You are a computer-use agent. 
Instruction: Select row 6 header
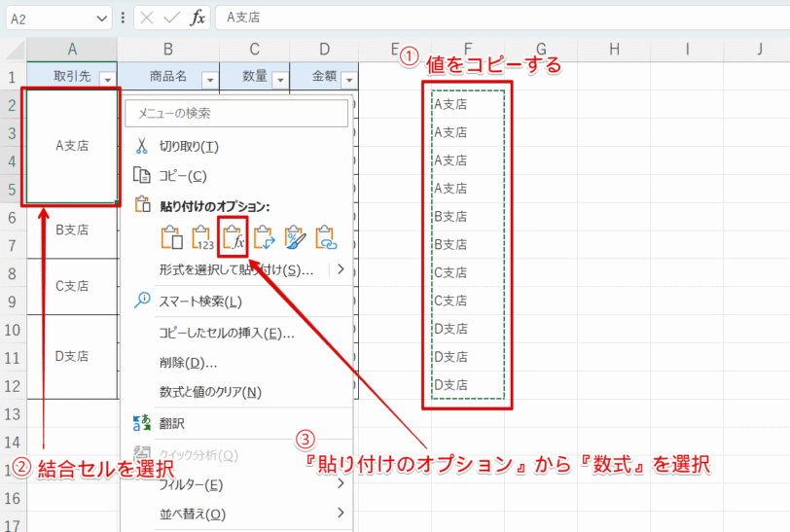click(x=13, y=217)
